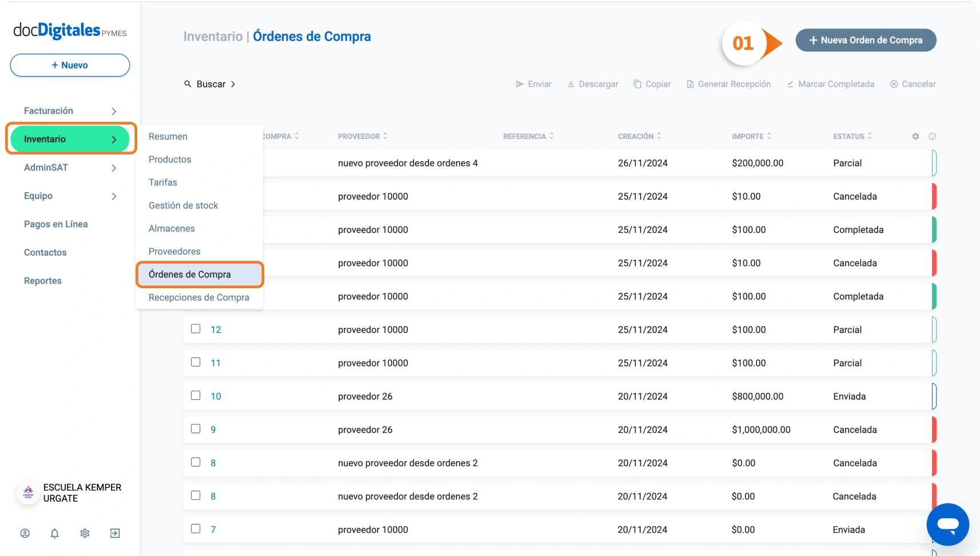This screenshot has height=556, width=980.
Task: Open settings gear in the sidebar footer
Action: tap(85, 533)
